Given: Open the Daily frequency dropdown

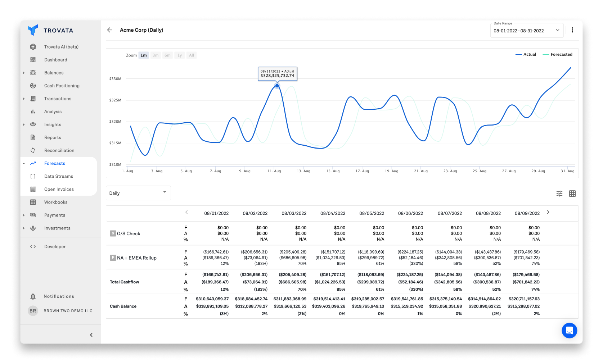Looking at the screenshot, I should (x=138, y=193).
